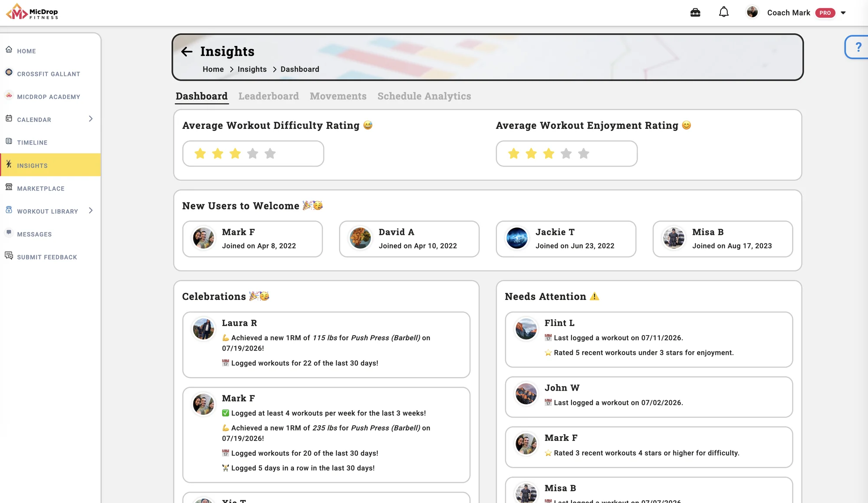Click the Insights lightning sidebar icon
The width and height of the screenshot is (868, 503).
tap(9, 164)
